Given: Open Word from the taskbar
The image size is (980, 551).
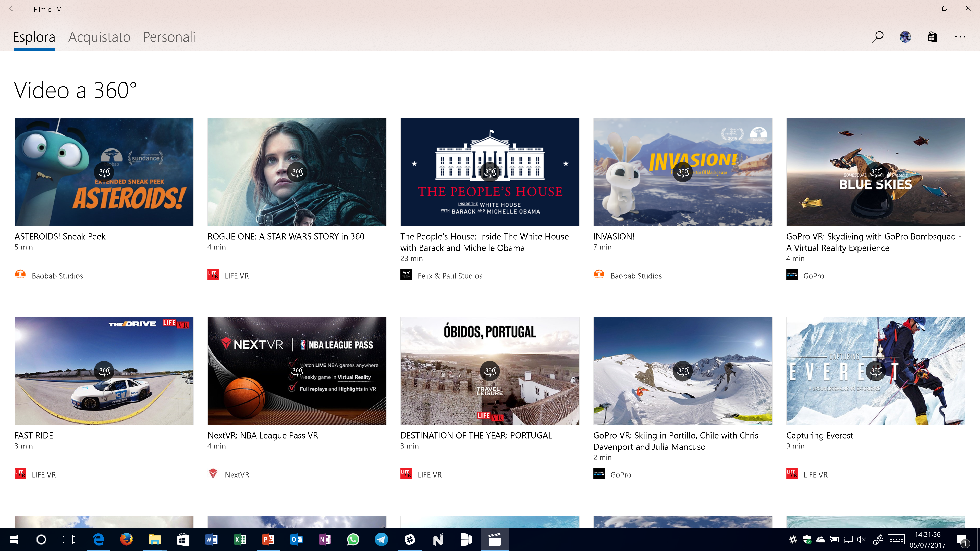Looking at the screenshot, I should tap(211, 539).
